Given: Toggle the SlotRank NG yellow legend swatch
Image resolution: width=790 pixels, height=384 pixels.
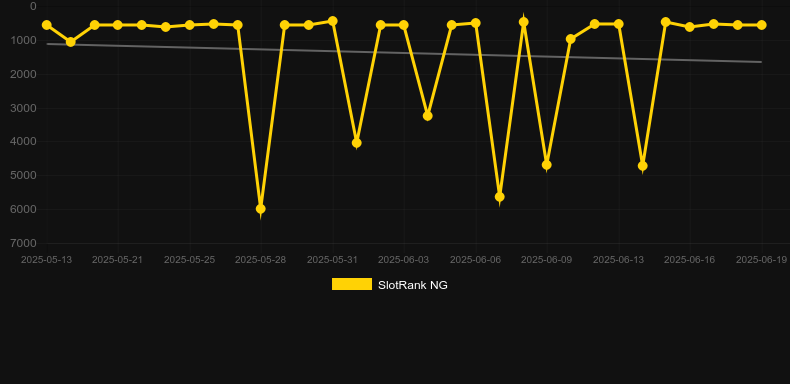Looking at the screenshot, I should [x=352, y=284].
